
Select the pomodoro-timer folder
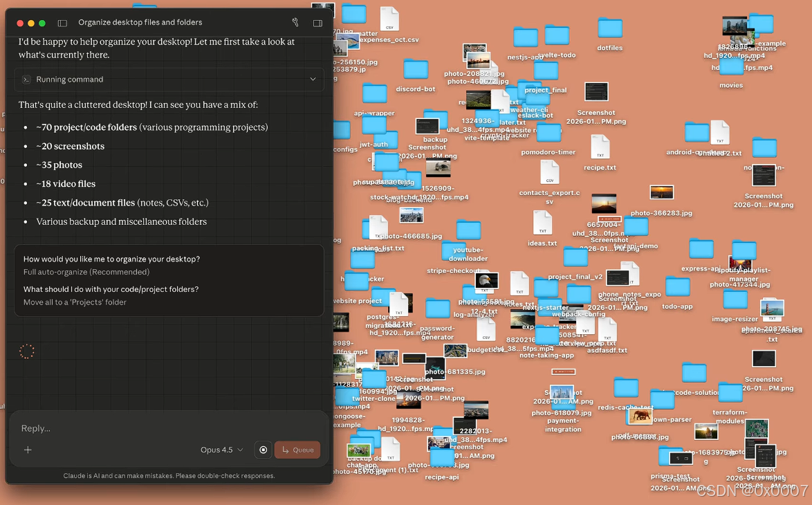[549, 133]
